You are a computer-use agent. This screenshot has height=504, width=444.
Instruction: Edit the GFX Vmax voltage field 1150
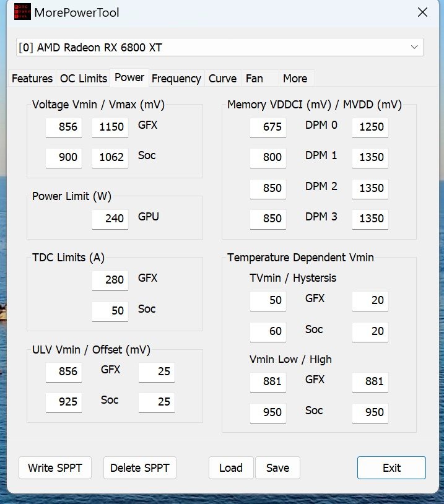tap(110, 128)
